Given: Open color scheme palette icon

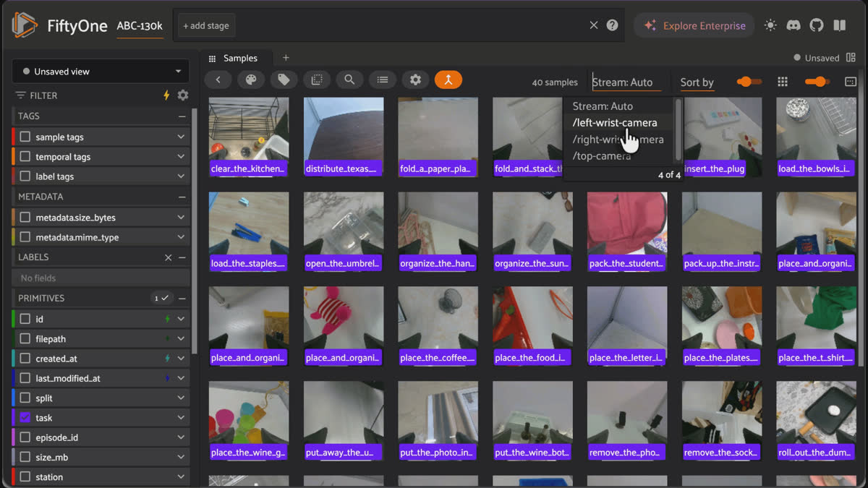Looking at the screenshot, I should pos(251,80).
